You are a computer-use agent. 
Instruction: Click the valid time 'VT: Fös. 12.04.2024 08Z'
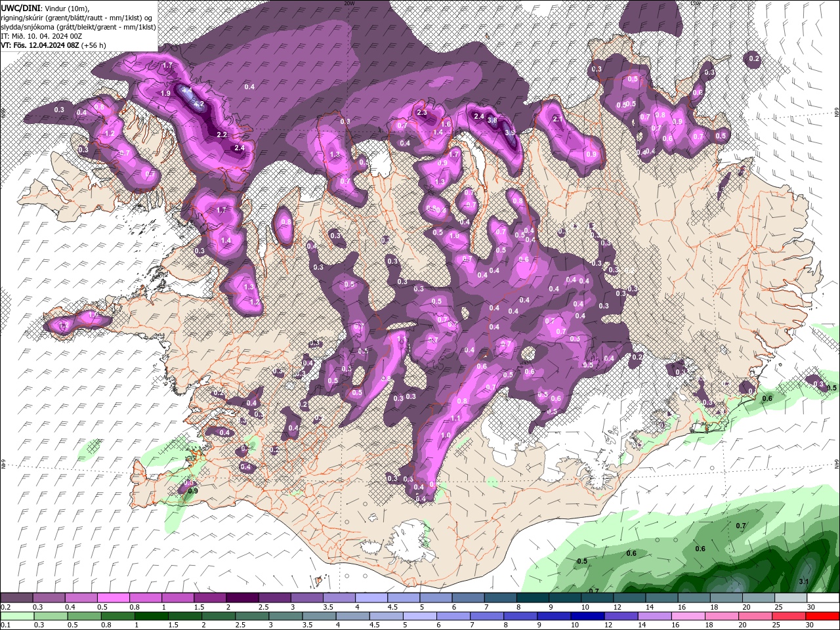[x=40, y=45]
